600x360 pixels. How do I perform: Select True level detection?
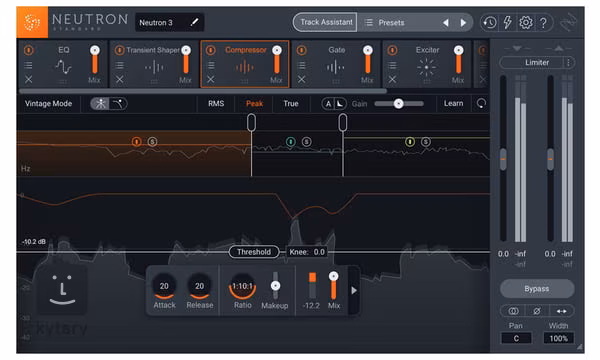(291, 104)
